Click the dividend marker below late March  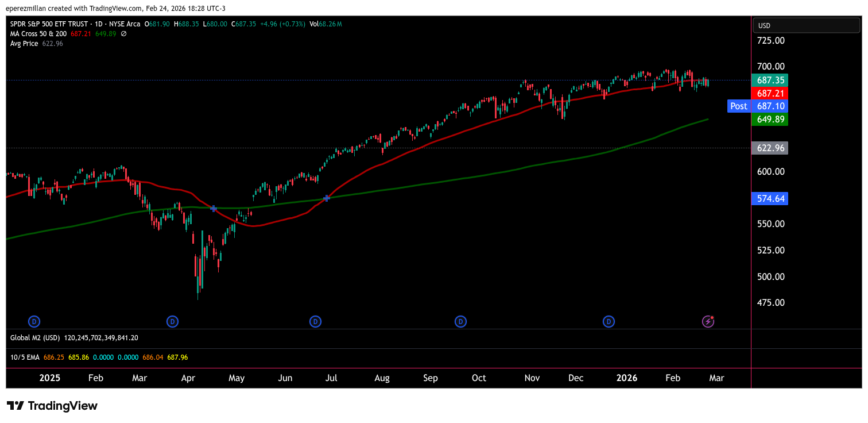click(x=172, y=321)
